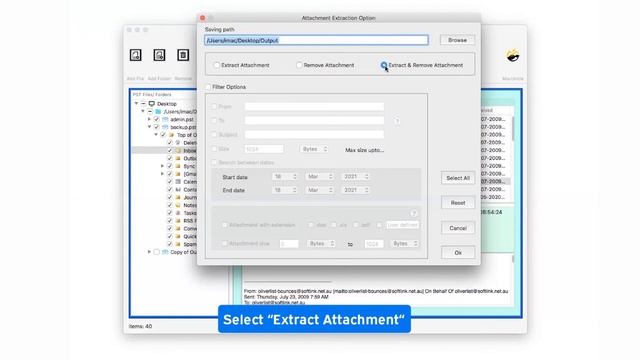This screenshot has width=640, height=360.
Task: Open the Start date day stepper
Action: coord(285,177)
